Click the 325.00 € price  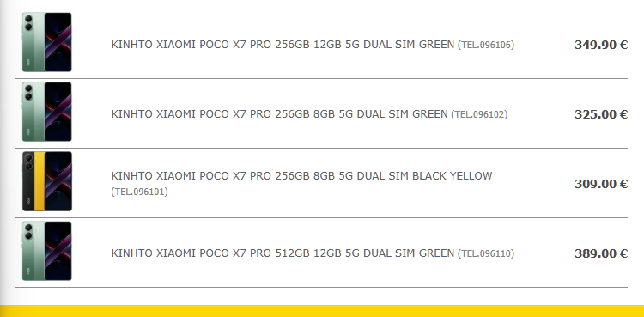[601, 114]
